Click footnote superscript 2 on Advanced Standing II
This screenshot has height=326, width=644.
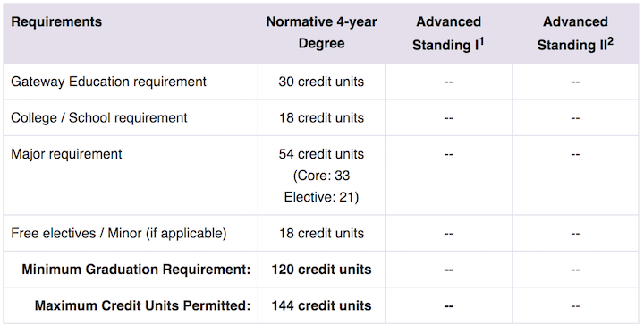click(610, 41)
